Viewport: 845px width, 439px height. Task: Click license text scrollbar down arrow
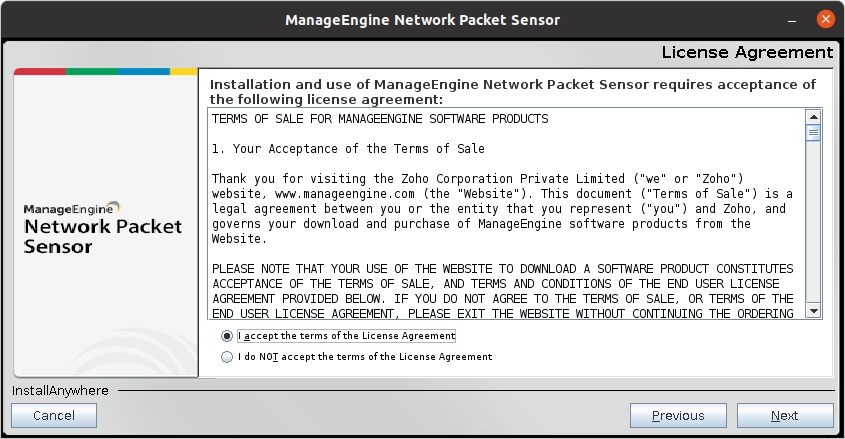pos(813,311)
